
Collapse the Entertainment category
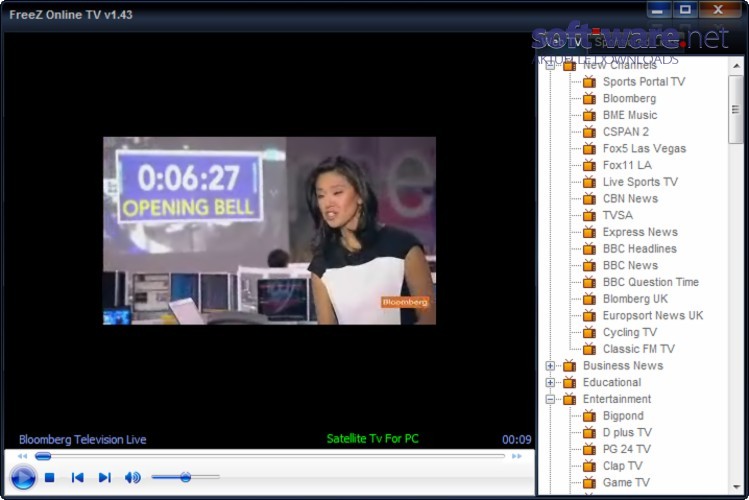pos(550,399)
